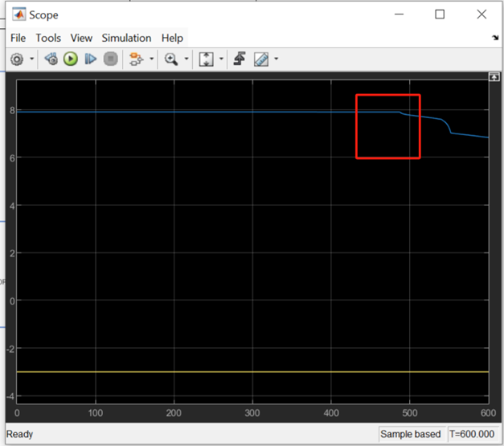Toggle the Cursor Measurements ruler icon

(260, 59)
